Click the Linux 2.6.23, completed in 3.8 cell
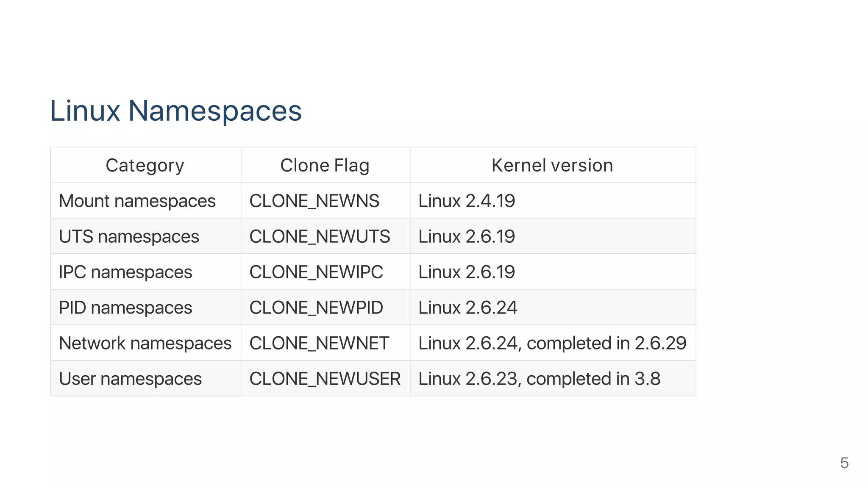The width and height of the screenshot is (868, 488). tap(539, 379)
